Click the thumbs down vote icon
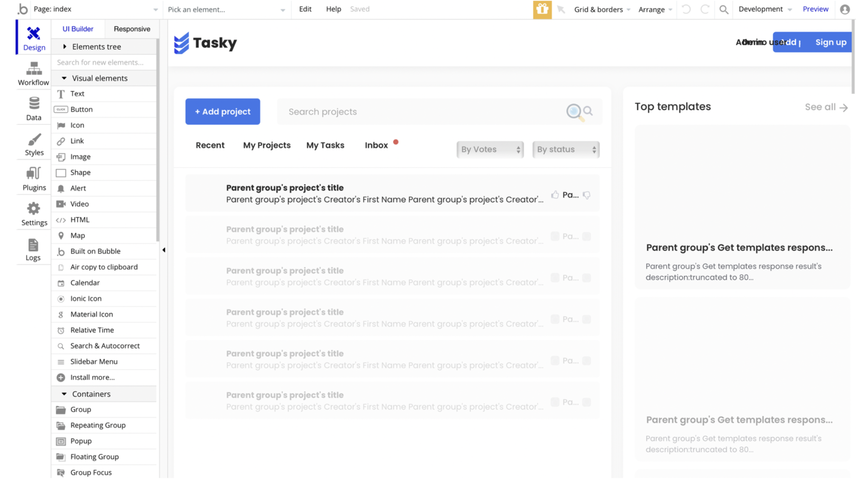This screenshot has height=485, width=868. 587,195
